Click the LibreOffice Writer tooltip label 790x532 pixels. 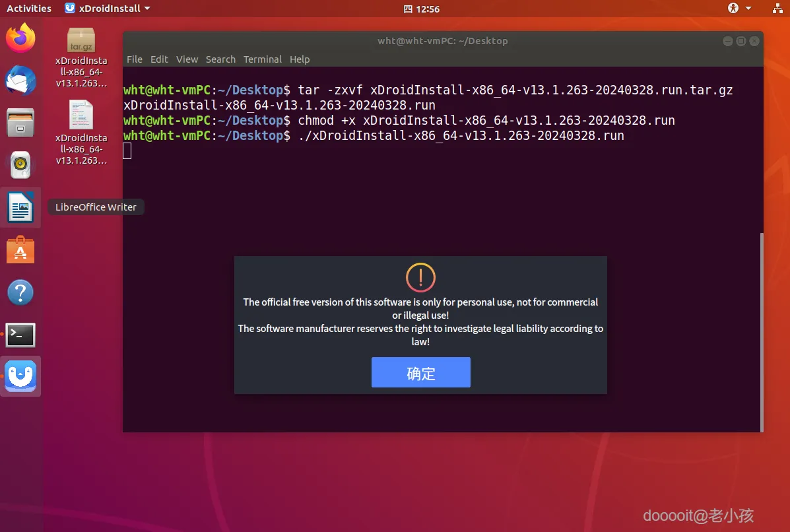tap(96, 207)
